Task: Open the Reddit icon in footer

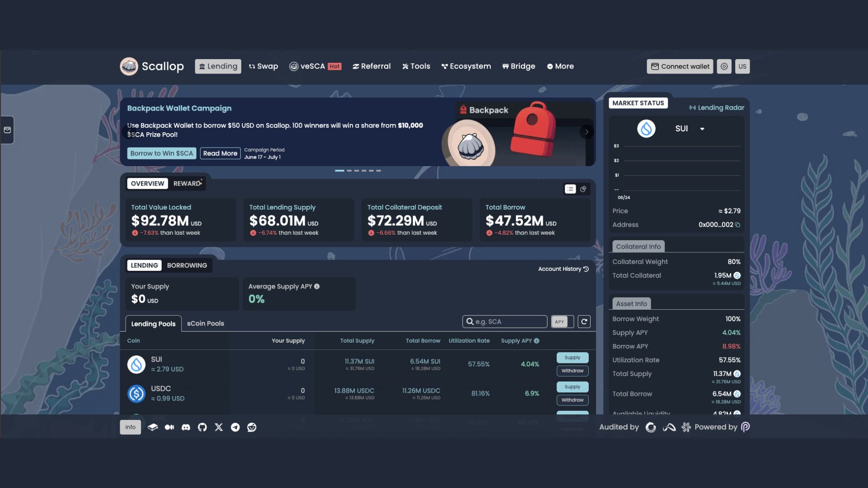Action: [252, 427]
